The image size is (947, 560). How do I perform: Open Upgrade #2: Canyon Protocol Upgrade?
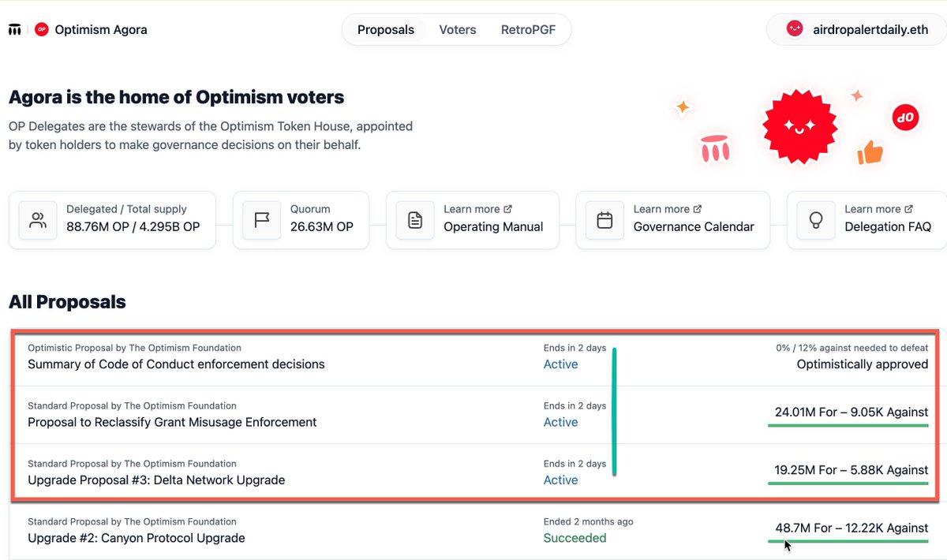[x=137, y=538]
